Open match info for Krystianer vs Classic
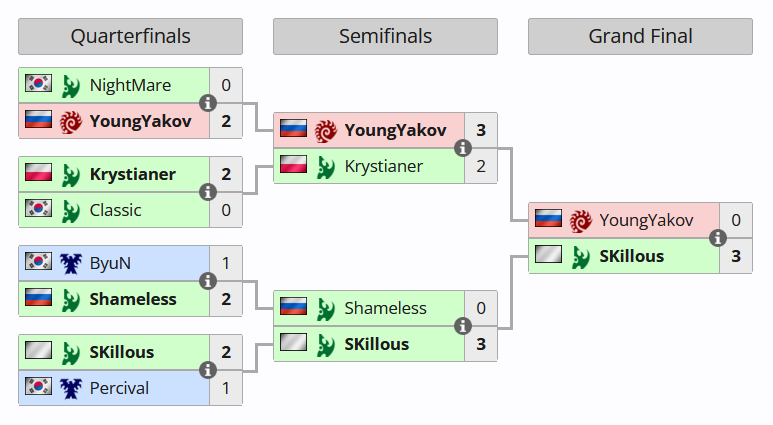Screen dimensions: 773x425 point(208,192)
